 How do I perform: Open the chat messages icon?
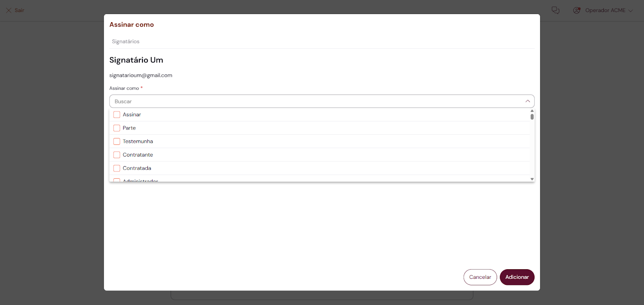click(x=555, y=10)
